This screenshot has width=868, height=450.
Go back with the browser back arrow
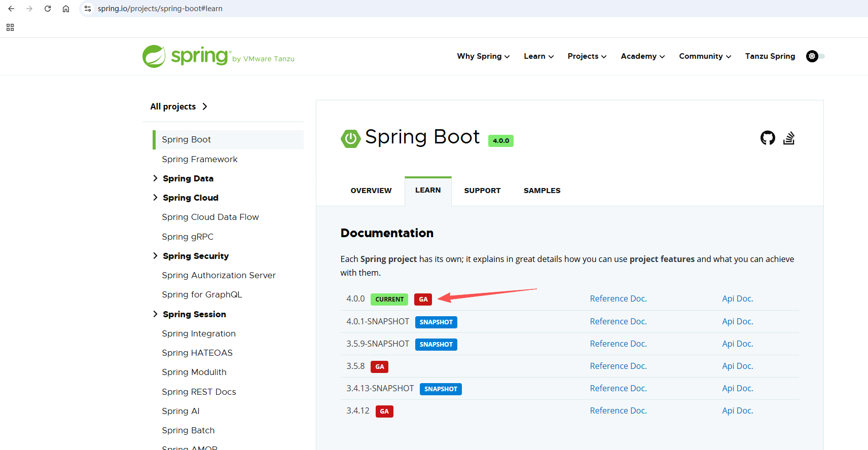(x=11, y=9)
